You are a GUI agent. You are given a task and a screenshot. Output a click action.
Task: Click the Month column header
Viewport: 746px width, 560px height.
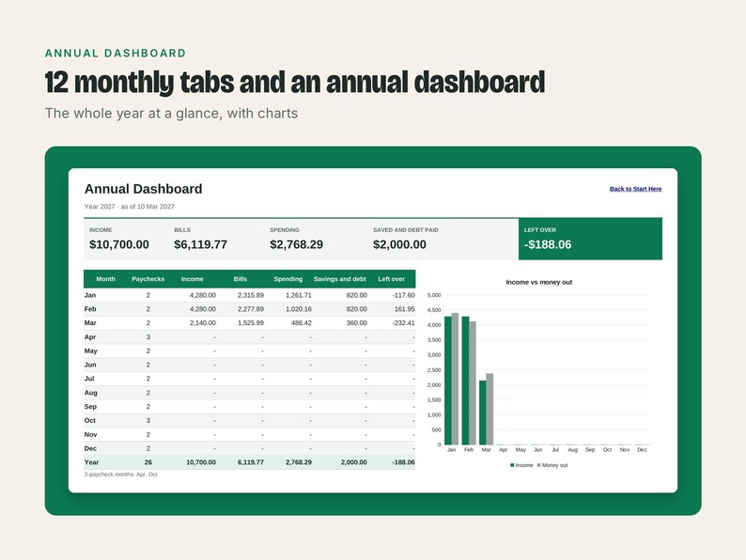click(105, 279)
